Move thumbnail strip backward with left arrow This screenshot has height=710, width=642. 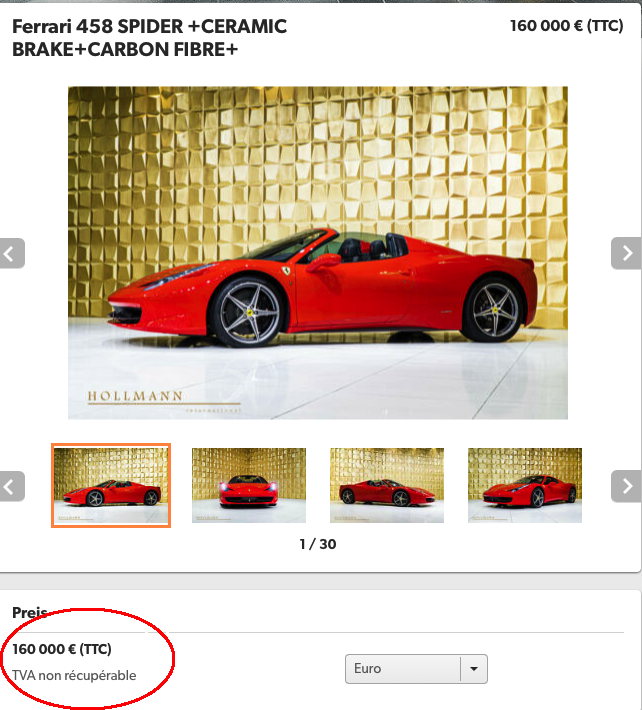[11, 487]
